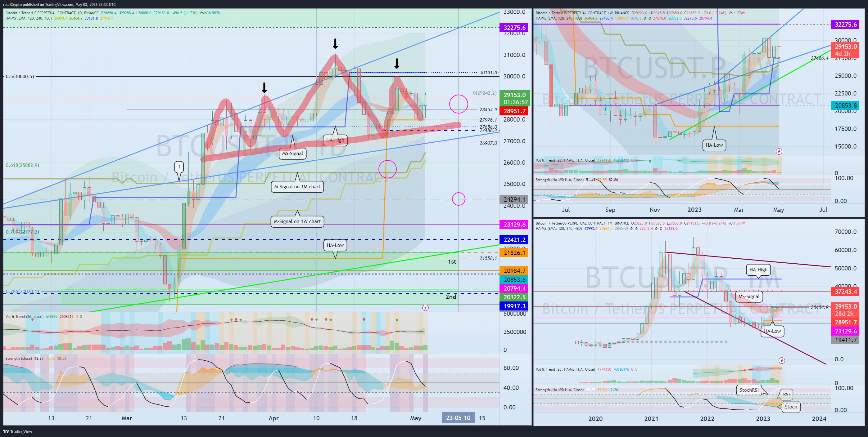Click the Mar label on the daily time axis
Screen dimensions: 868x437
pyautogui.click(x=127, y=418)
